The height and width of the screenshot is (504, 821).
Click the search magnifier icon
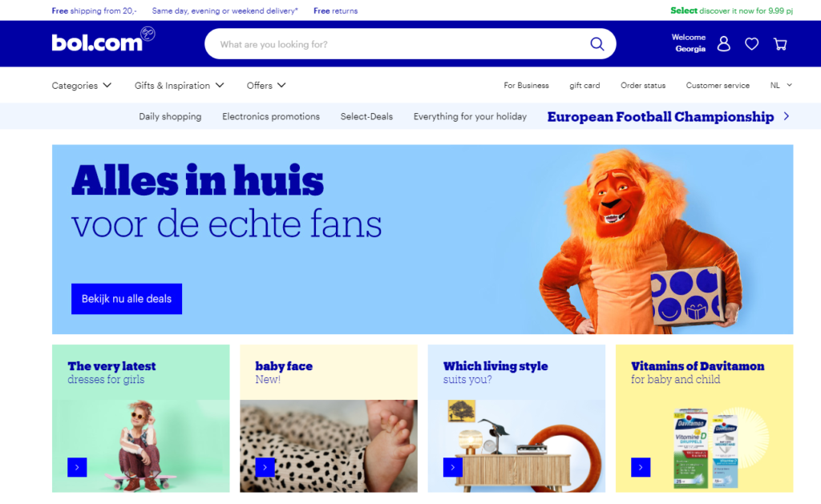click(x=597, y=44)
